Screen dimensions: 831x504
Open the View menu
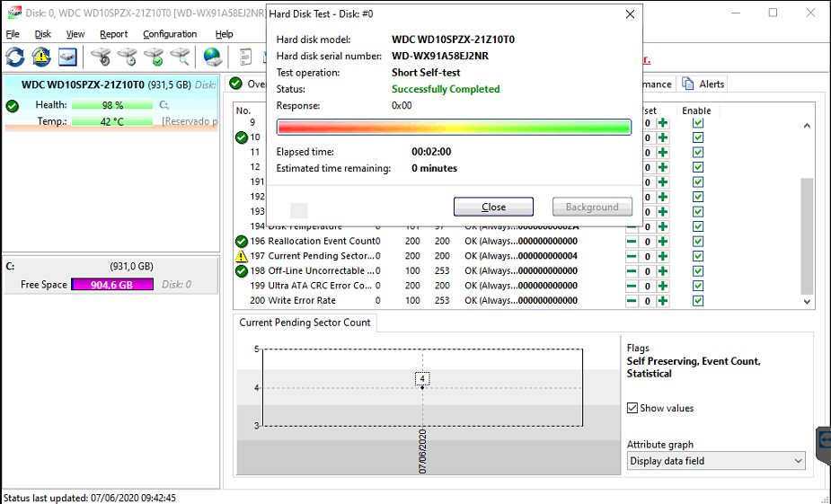(x=75, y=34)
